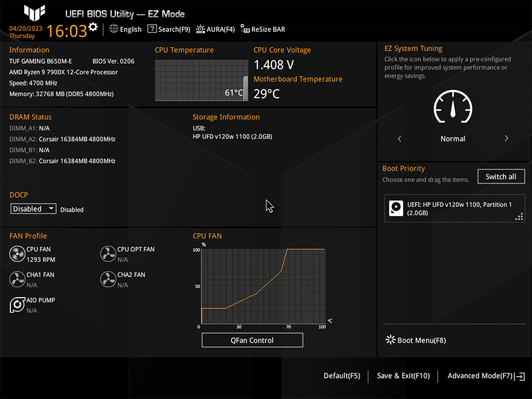Click DIMM_A1 N/A entry
Image resolution: width=532 pixels, height=399 pixels.
[x=30, y=128]
